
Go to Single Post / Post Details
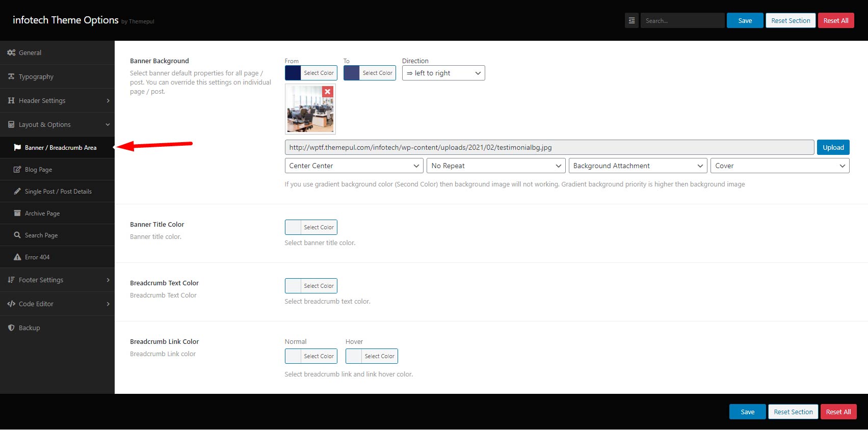(57, 191)
